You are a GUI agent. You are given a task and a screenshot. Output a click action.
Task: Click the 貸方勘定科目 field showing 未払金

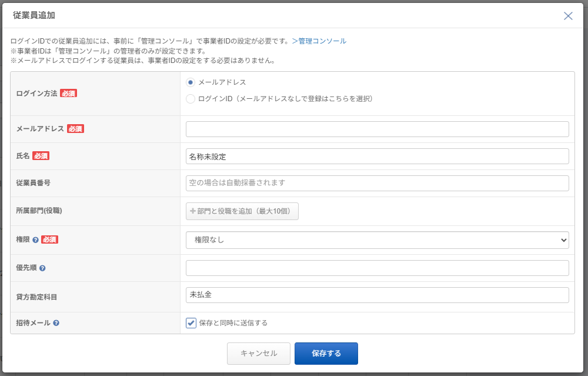point(377,295)
